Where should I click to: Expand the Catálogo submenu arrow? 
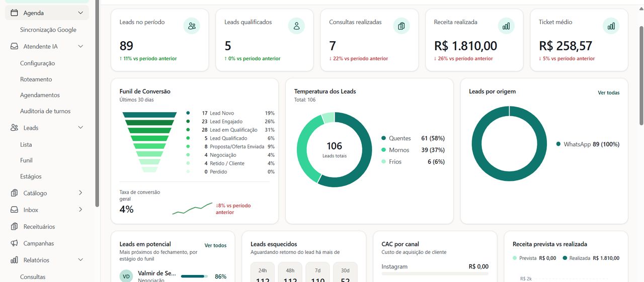click(x=80, y=193)
